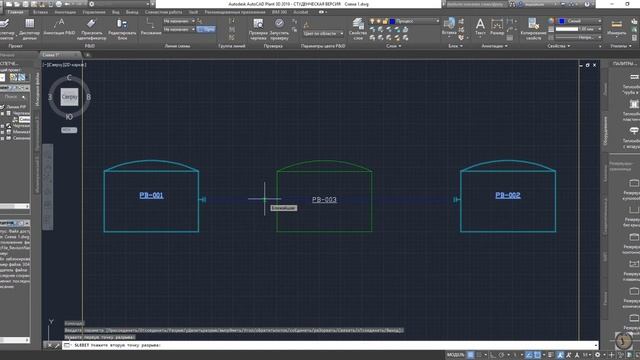Click the blue layer color swatch

pyautogui.click(x=392, y=21)
